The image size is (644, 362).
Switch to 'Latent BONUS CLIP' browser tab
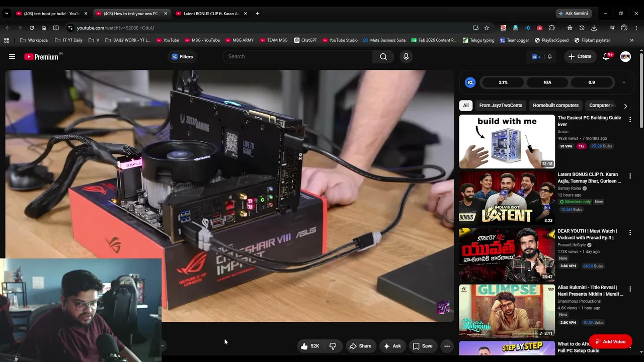211,14
